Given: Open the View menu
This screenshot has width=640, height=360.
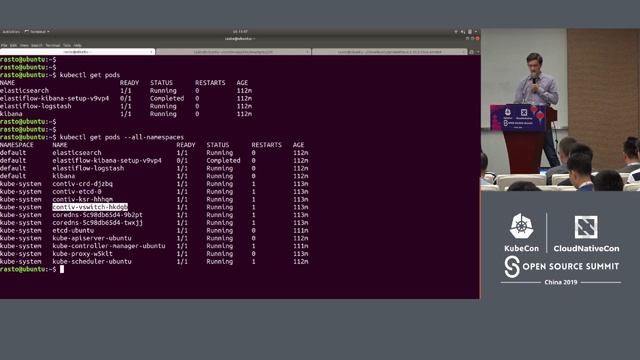Looking at the screenshot, I should [24, 45].
